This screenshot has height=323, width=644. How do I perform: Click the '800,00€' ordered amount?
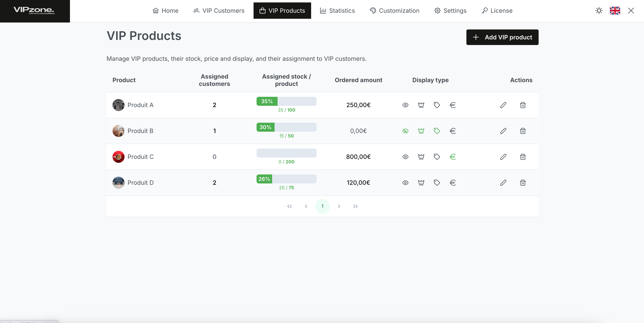(x=358, y=157)
